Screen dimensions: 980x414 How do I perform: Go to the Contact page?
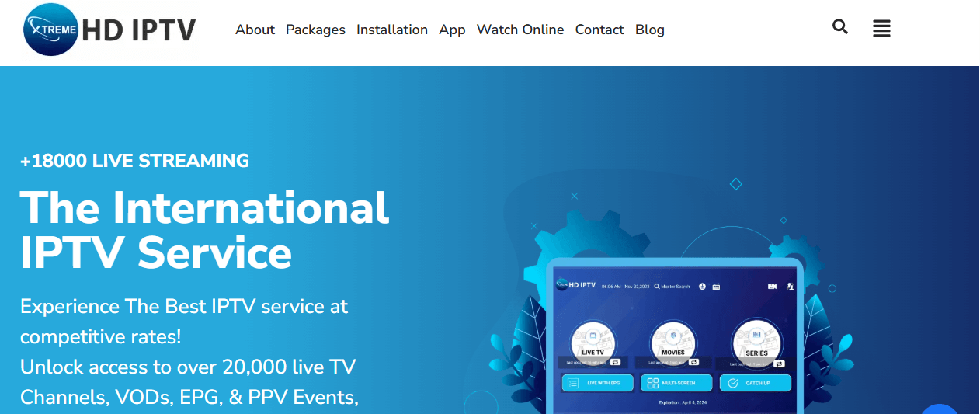coord(599,30)
